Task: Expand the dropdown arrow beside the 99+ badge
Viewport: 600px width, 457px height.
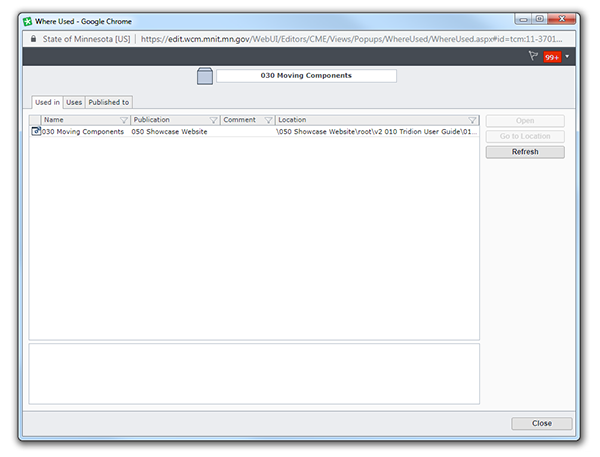Action: [x=568, y=57]
